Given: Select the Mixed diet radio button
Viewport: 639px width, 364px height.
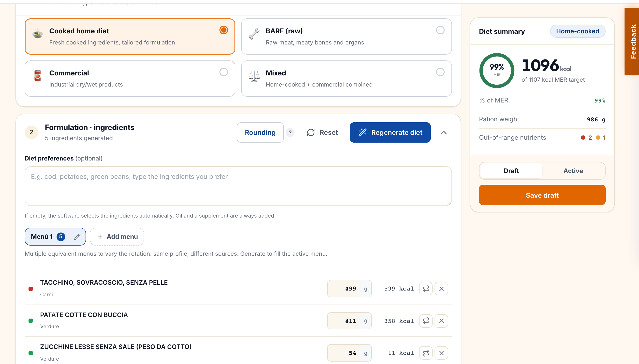Looking at the screenshot, I should [440, 72].
